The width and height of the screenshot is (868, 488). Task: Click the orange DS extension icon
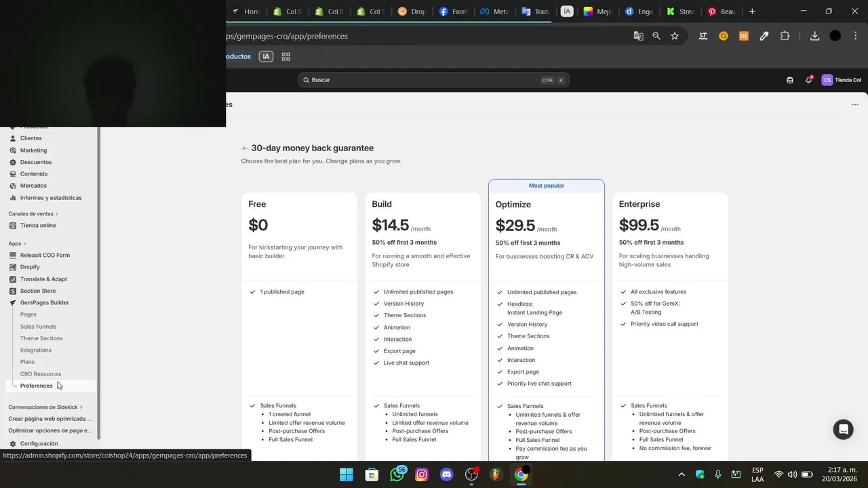click(744, 36)
